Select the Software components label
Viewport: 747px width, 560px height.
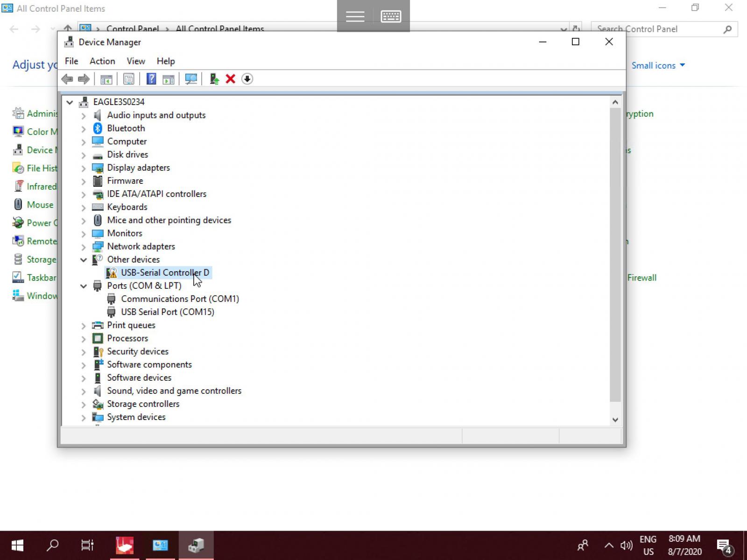point(149,364)
